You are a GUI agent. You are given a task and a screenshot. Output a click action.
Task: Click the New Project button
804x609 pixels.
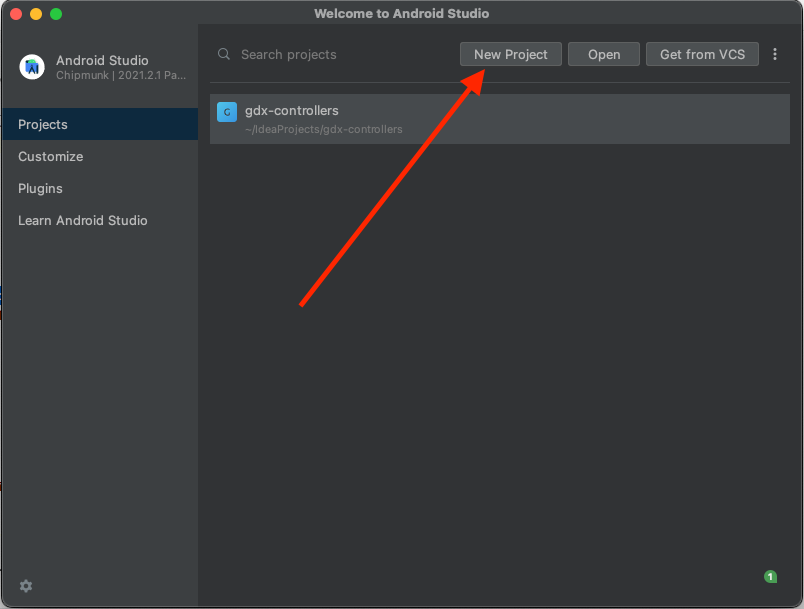pyautogui.click(x=510, y=54)
